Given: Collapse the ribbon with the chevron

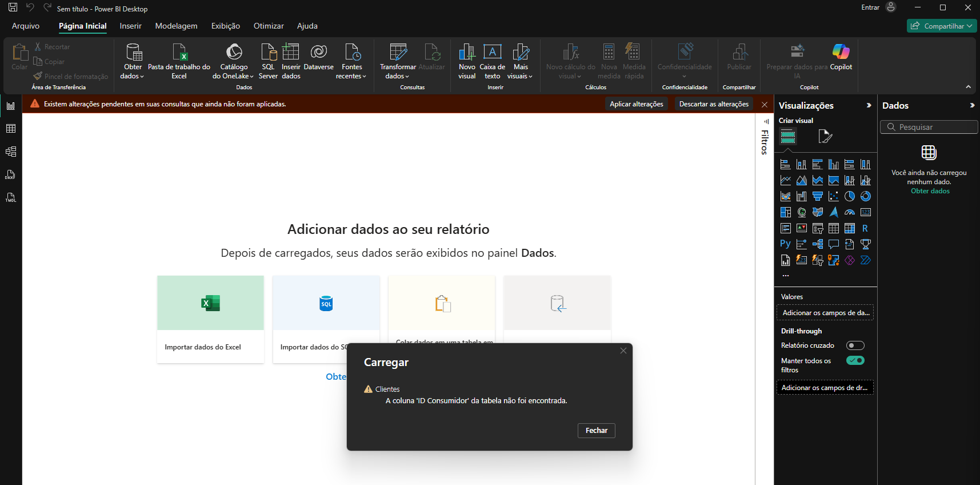Looking at the screenshot, I should [968, 87].
